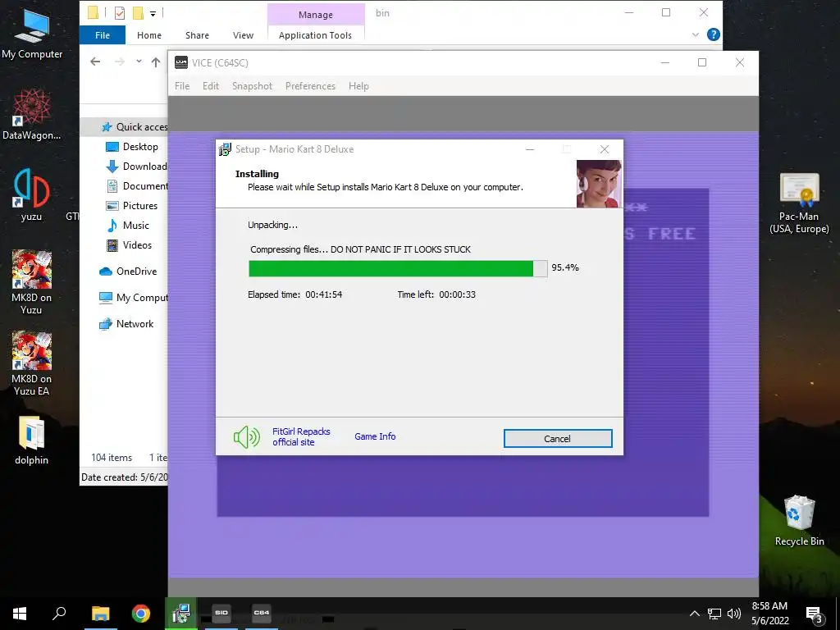Open FitGirl Repacks official site link

point(301,436)
